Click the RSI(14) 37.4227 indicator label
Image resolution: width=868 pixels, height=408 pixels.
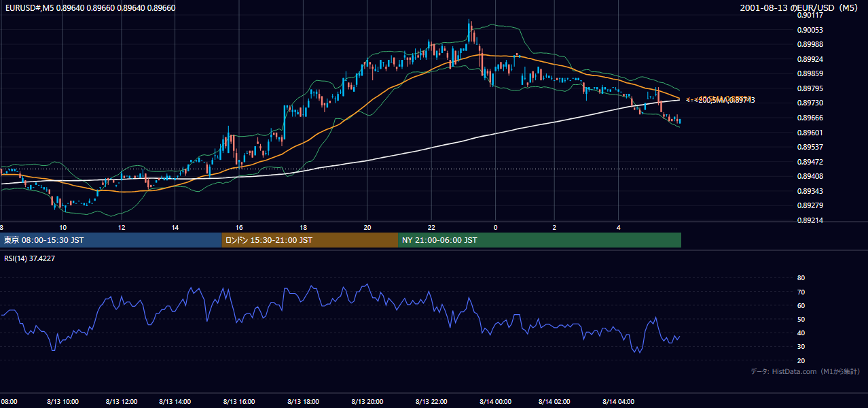pyautogui.click(x=30, y=258)
